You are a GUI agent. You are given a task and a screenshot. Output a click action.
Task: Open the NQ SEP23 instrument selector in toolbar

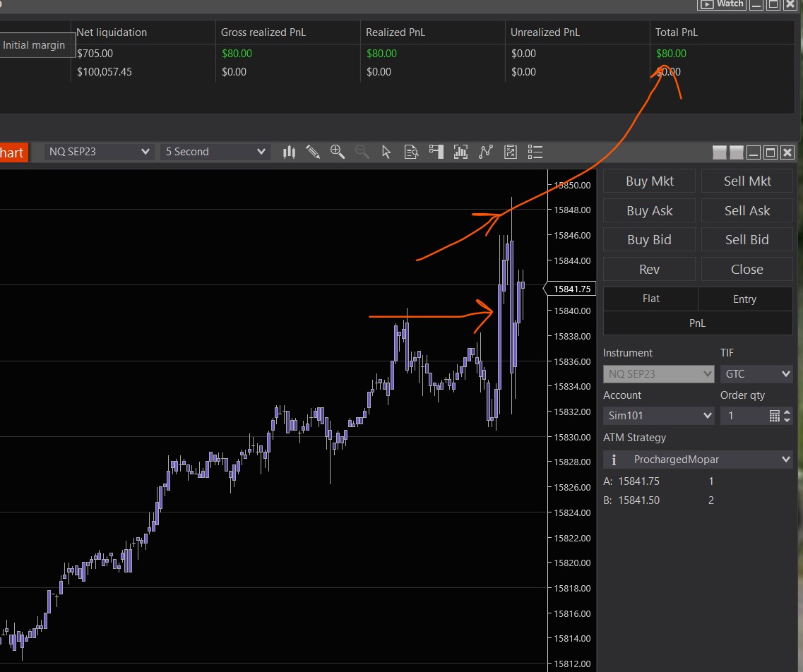(x=100, y=152)
